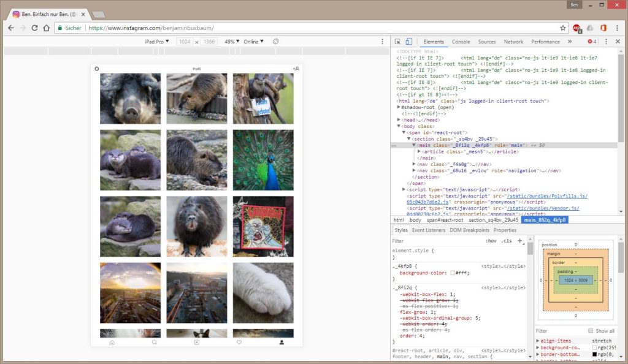The image size is (628, 364).
Task: Bookmark this page with the star icon
Action: pyautogui.click(x=563, y=28)
